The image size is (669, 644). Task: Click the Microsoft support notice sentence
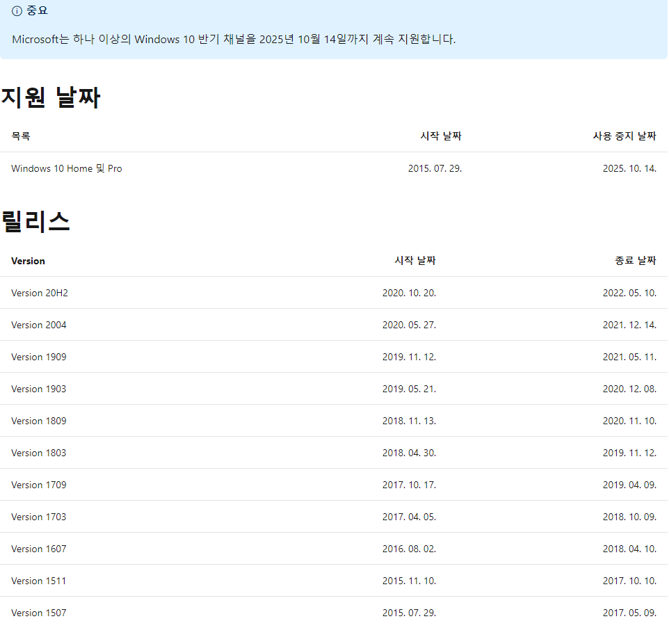coord(234,39)
